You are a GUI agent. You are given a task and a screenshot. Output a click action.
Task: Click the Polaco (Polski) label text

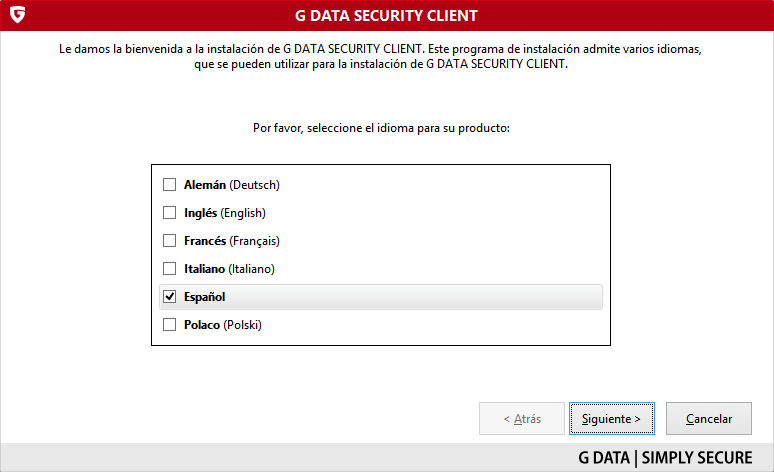click(222, 325)
